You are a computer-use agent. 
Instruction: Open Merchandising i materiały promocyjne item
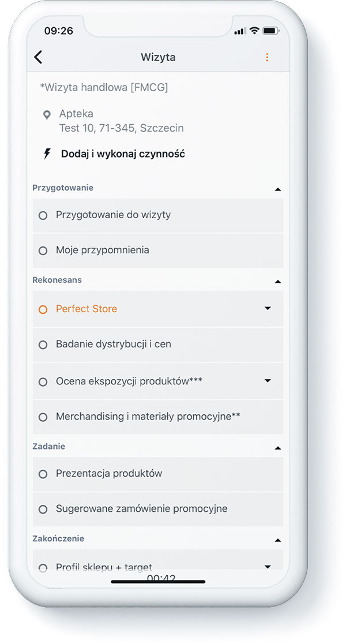point(158,417)
